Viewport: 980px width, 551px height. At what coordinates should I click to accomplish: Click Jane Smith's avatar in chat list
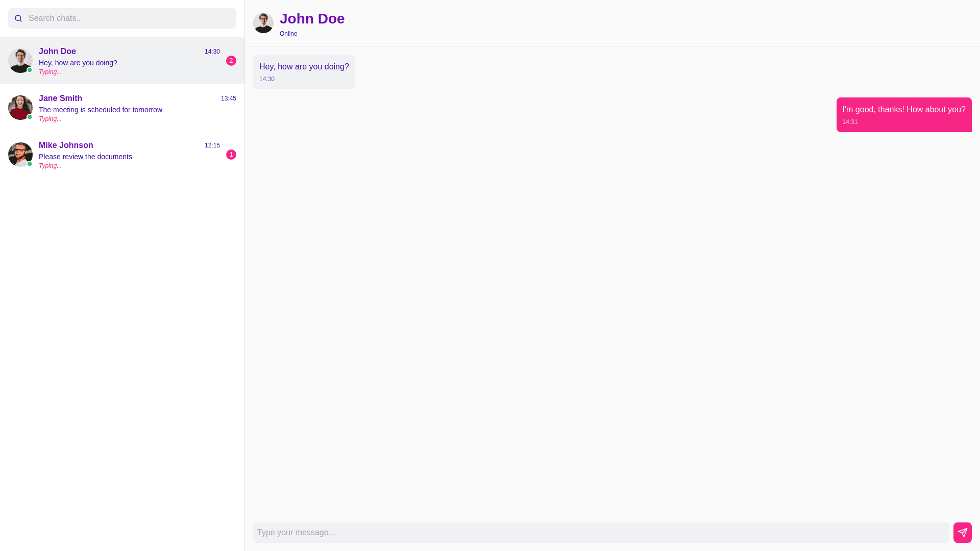20,108
